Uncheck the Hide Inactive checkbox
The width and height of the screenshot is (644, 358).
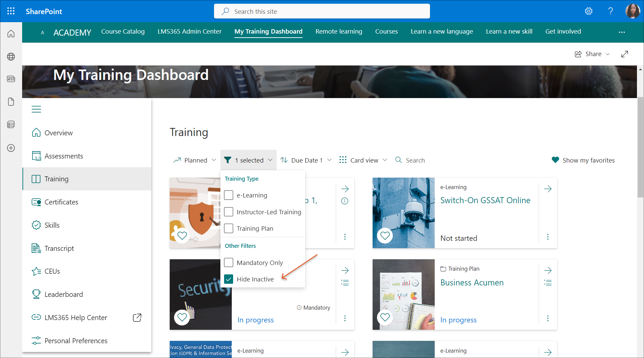click(228, 279)
